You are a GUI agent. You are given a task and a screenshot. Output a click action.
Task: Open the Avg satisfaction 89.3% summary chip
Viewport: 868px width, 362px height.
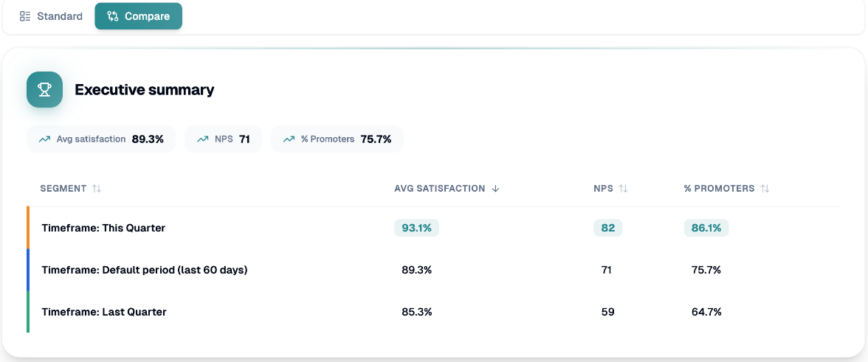click(101, 139)
